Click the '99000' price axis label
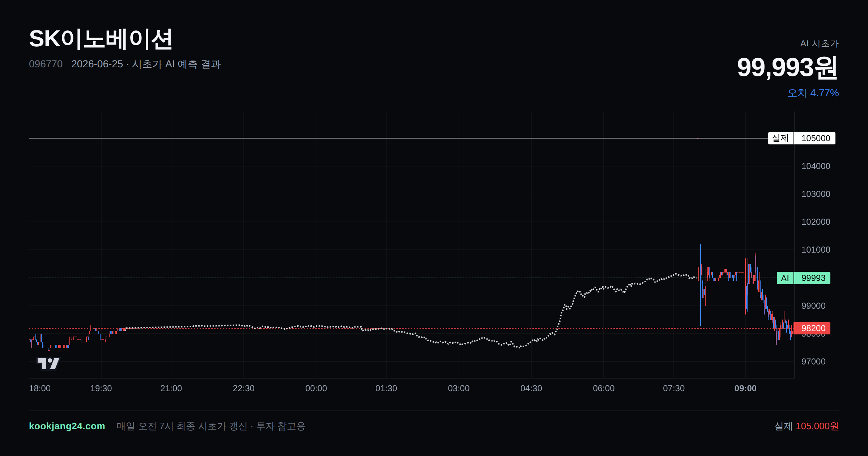The image size is (868, 456). click(x=813, y=306)
